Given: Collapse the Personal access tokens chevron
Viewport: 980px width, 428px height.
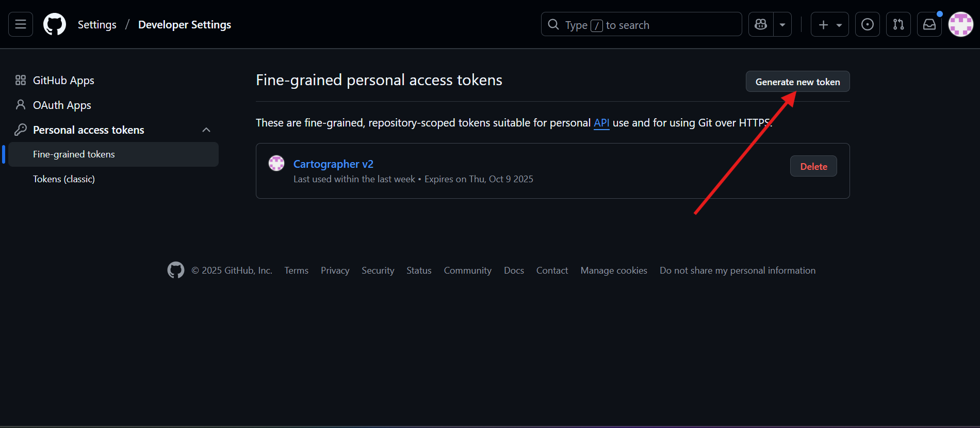Looking at the screenshot, I should [x=206, y=130].
